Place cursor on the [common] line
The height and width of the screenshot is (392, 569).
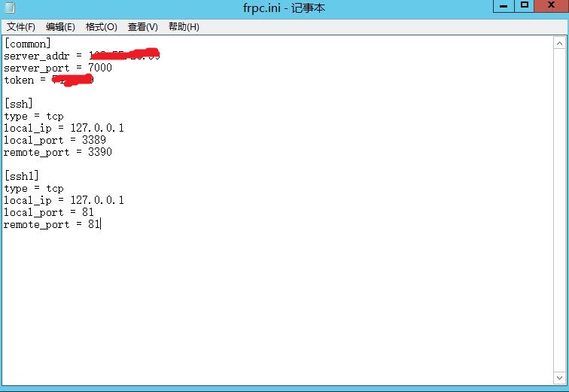(27, 44)
